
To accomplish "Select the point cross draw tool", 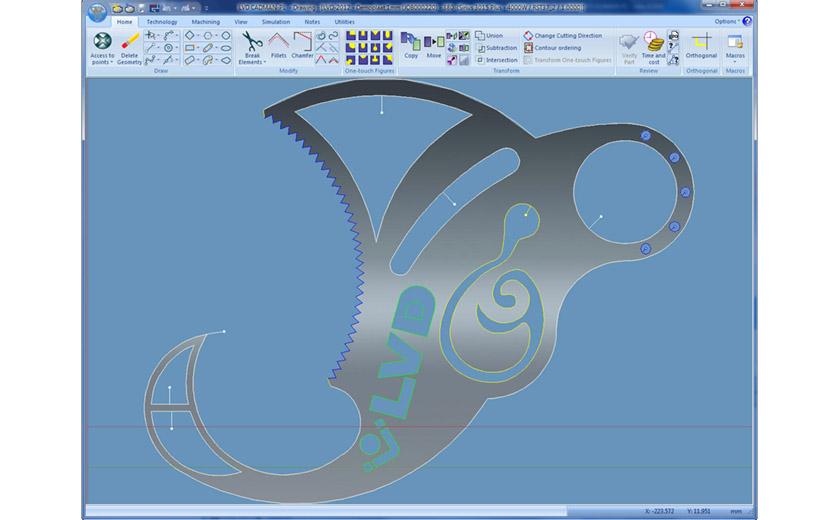I will point(151,35).
